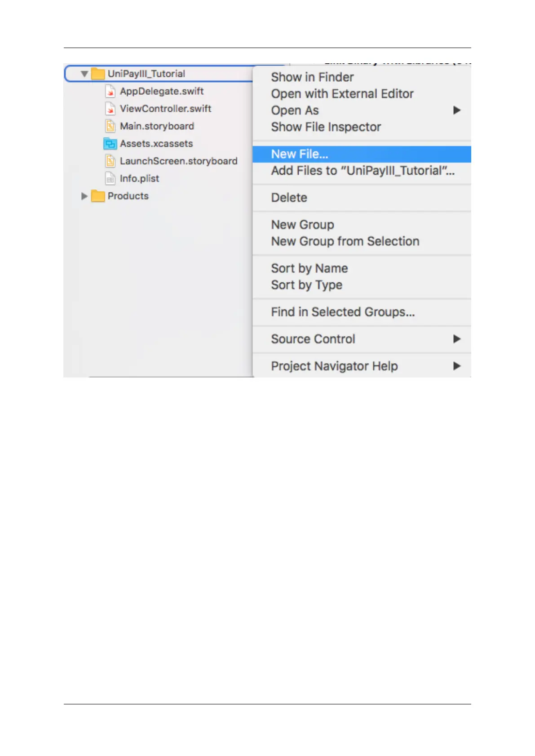Click the Assets.xcassets catalog icon

[110, 144]
